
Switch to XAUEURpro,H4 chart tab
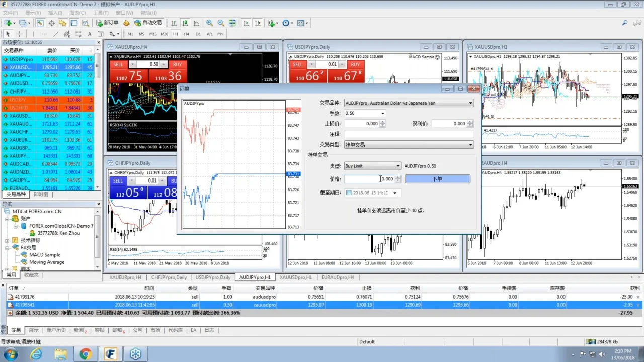pos(125,277)
